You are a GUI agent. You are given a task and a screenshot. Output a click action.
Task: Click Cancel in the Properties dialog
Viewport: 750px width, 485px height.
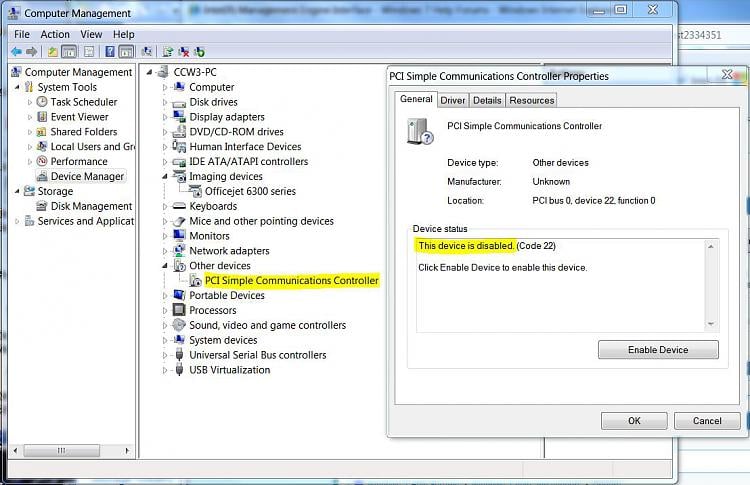707,421
